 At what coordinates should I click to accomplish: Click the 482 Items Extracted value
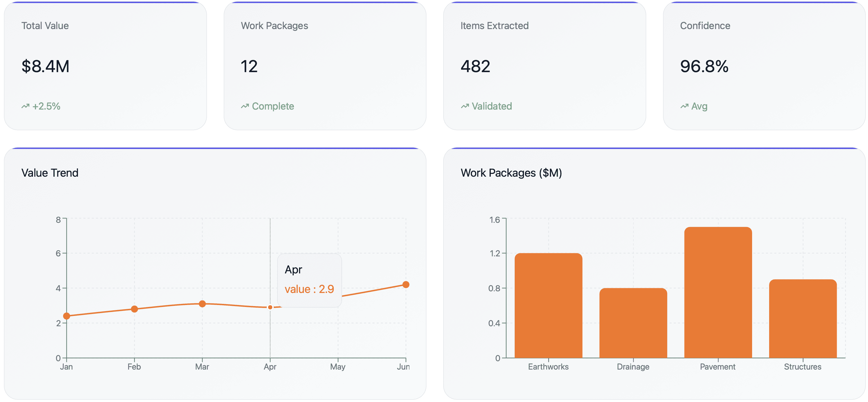click(475, 66)
